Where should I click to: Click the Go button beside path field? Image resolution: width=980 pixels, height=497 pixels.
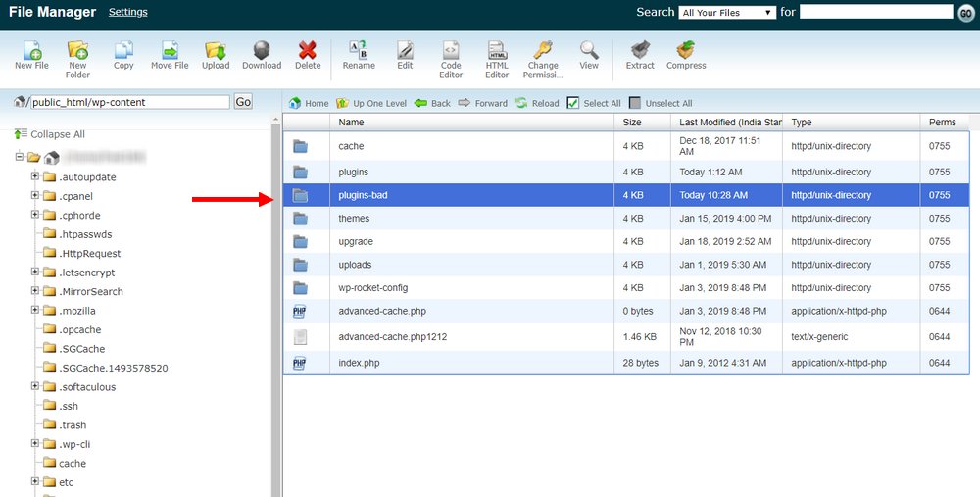243,102
